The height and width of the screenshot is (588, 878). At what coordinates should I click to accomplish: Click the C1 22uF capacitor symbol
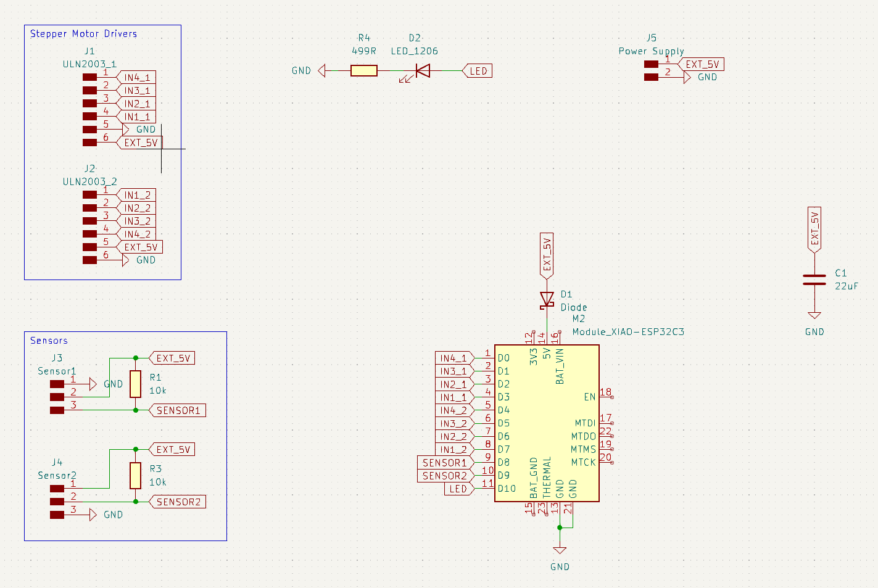pos(814,279)
